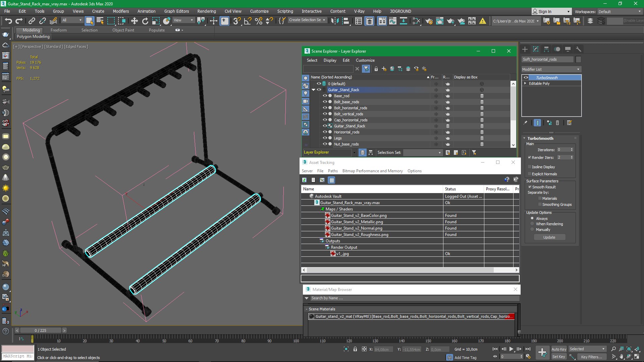
Task: Select the Manually update radio button
Action: point(532,230)
